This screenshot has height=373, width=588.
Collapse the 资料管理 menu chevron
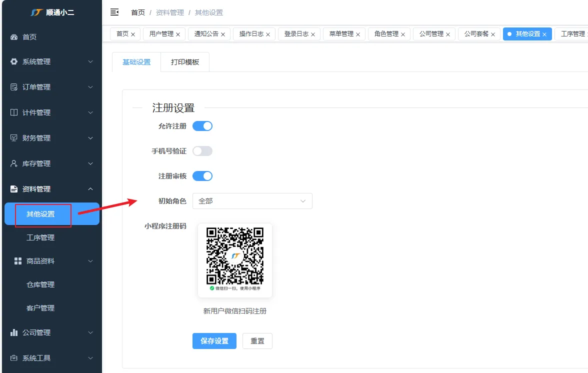click(90, 189)
